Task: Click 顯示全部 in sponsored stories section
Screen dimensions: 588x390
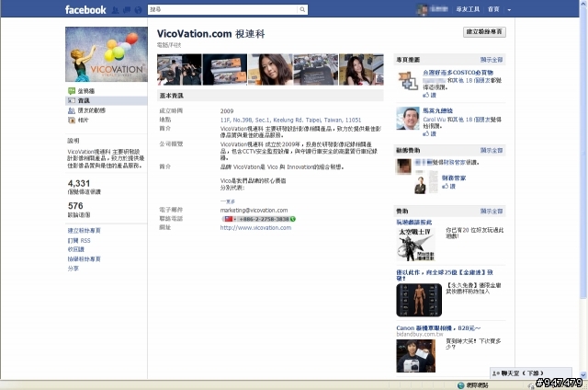Action: 492,150
